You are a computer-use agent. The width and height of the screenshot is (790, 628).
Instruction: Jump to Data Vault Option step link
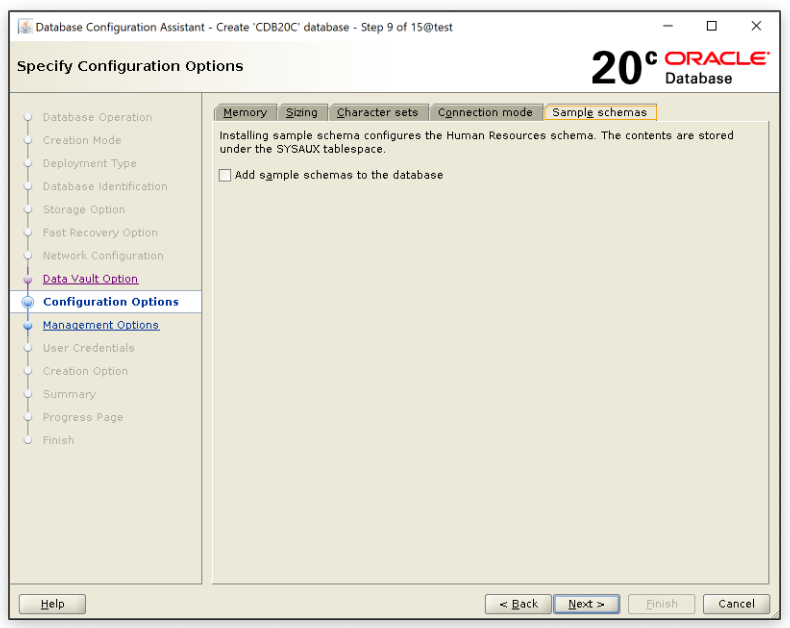click(x=90, y=279)
